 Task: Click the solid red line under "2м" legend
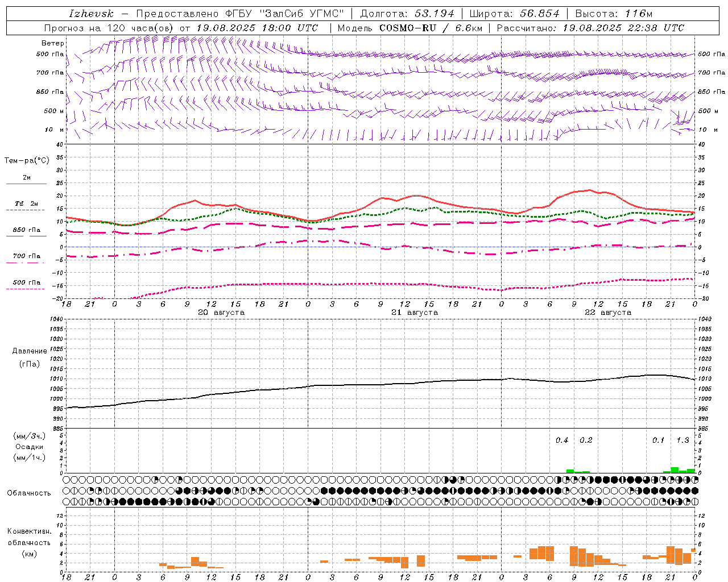[26, 184]
